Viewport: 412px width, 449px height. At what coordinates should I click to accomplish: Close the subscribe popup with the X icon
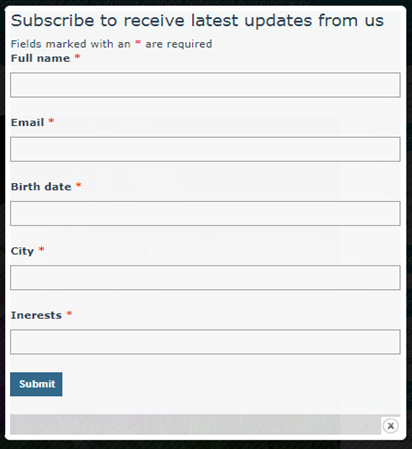(391, 426)
